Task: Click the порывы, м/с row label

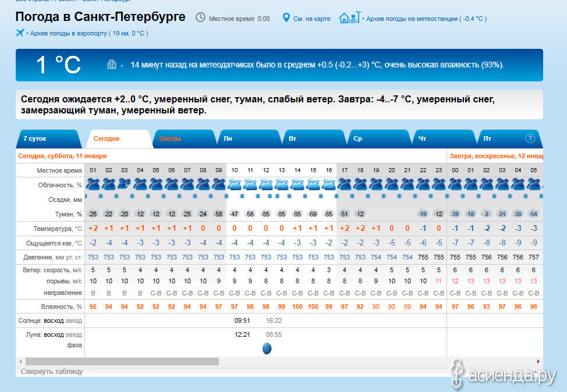Action: click(x=64, y=281)
